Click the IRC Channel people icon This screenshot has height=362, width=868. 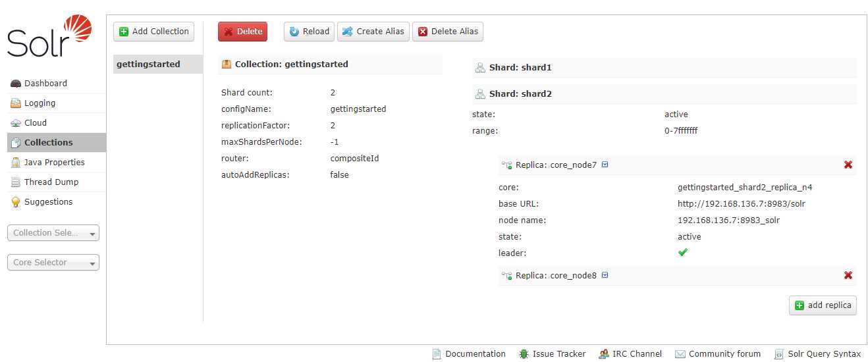pyautogui.click(x=604, y=354)
